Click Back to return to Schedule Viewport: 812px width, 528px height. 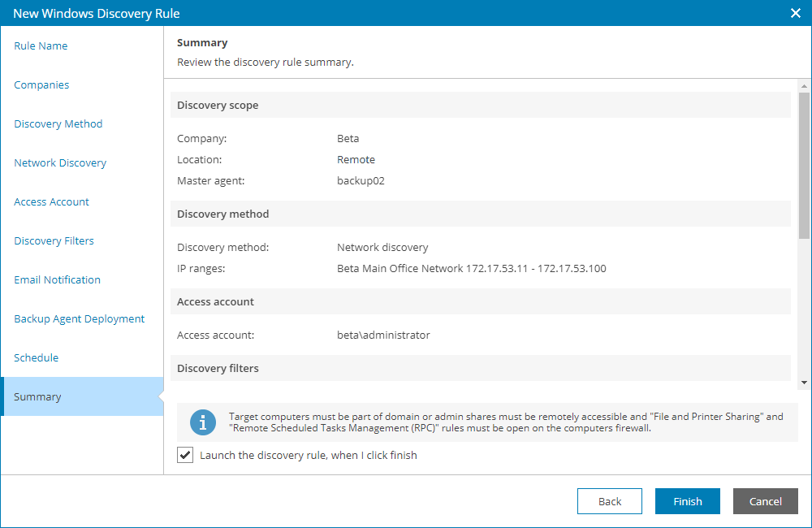[x=609, y=501]
